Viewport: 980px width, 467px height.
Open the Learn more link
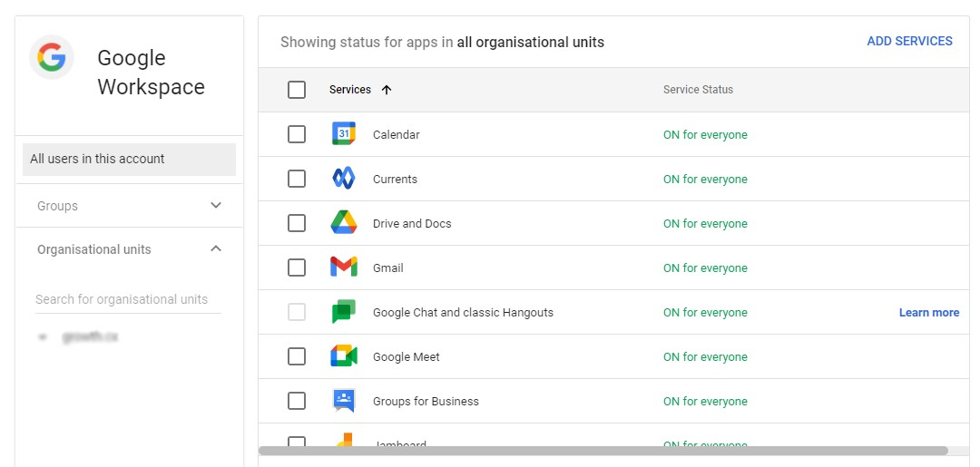(928, 313)
